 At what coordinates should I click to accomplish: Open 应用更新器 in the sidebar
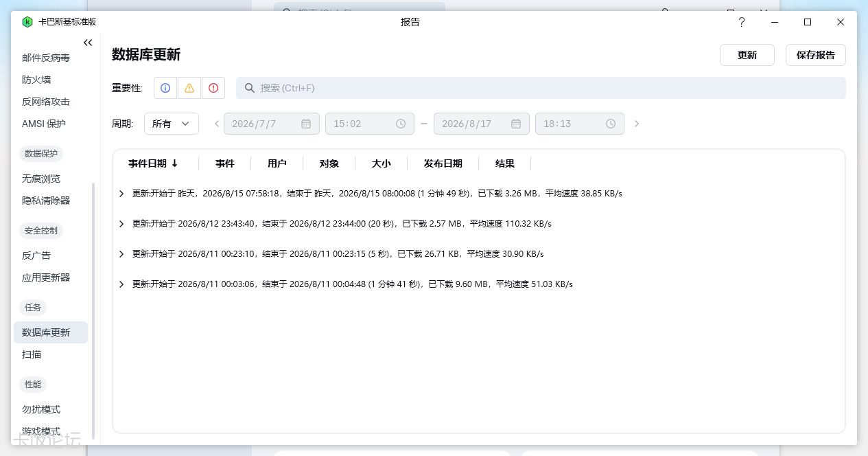pyautogui.click(x=46, y=277)
